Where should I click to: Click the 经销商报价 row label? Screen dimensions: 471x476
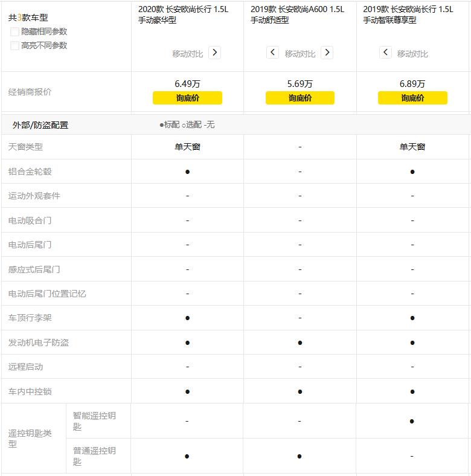[x=30, y=92]
